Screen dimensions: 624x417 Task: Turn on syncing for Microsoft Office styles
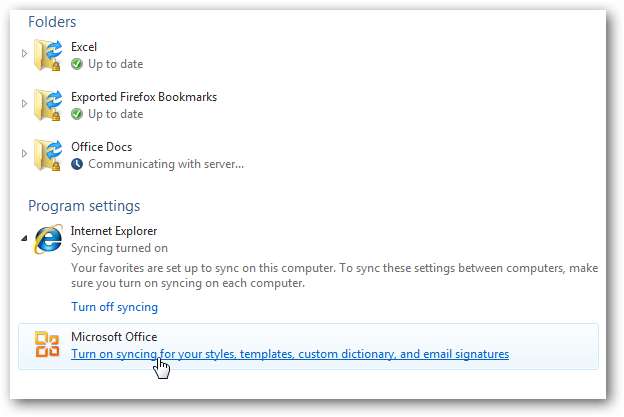pos(290,354)
